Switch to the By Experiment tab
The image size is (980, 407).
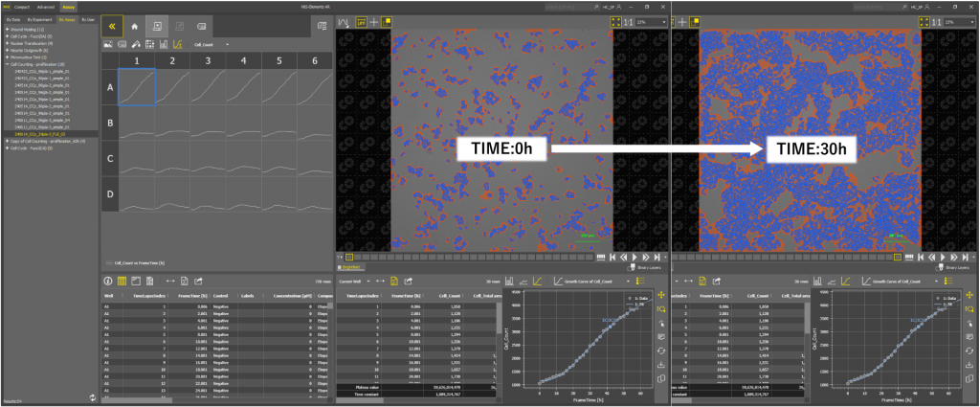40,19
